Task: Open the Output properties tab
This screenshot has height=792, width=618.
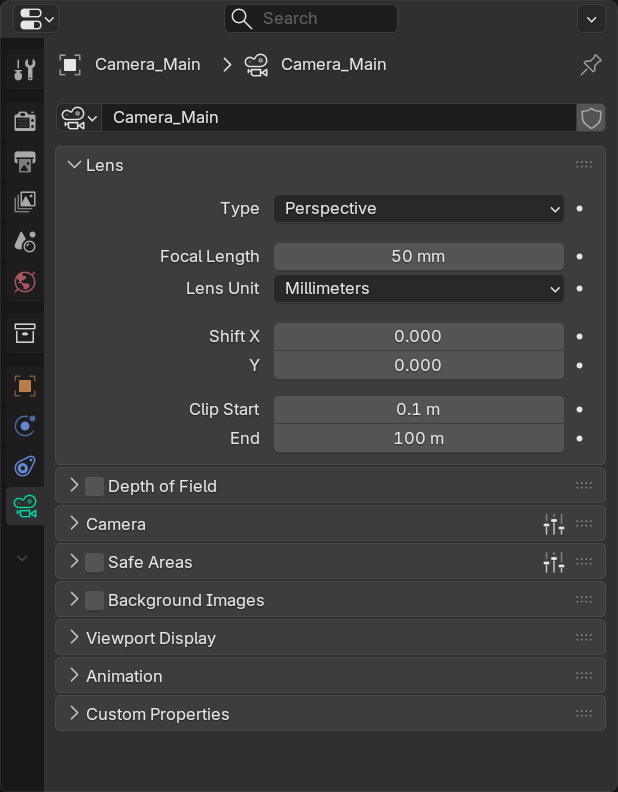Action: pos(25,162)
